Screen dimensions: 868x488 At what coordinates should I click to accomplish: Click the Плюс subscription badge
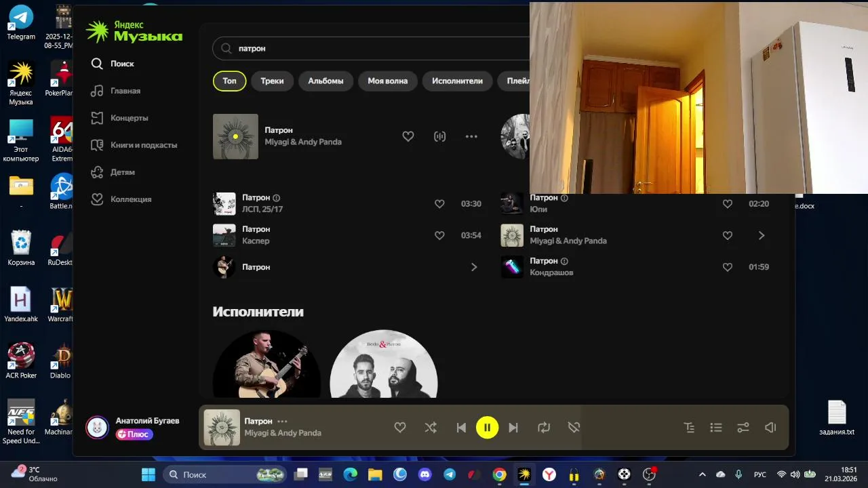(134, 434)
